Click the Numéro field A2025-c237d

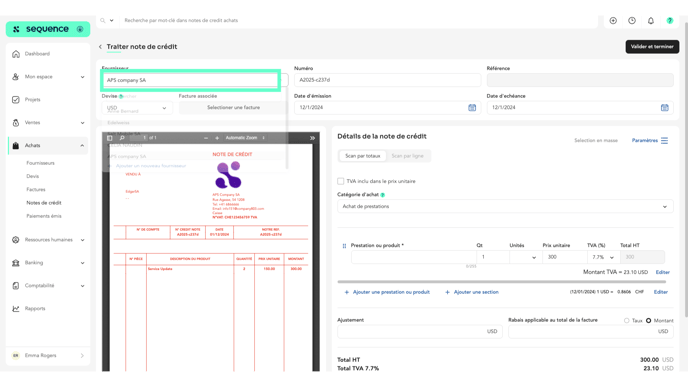387,80
